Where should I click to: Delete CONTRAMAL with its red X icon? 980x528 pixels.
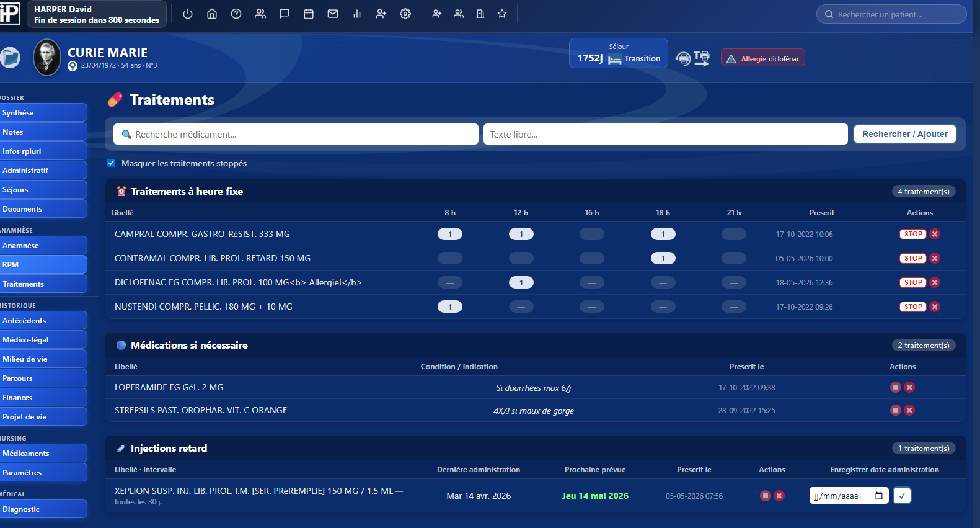pyautogui.click(x=935, y=258)
